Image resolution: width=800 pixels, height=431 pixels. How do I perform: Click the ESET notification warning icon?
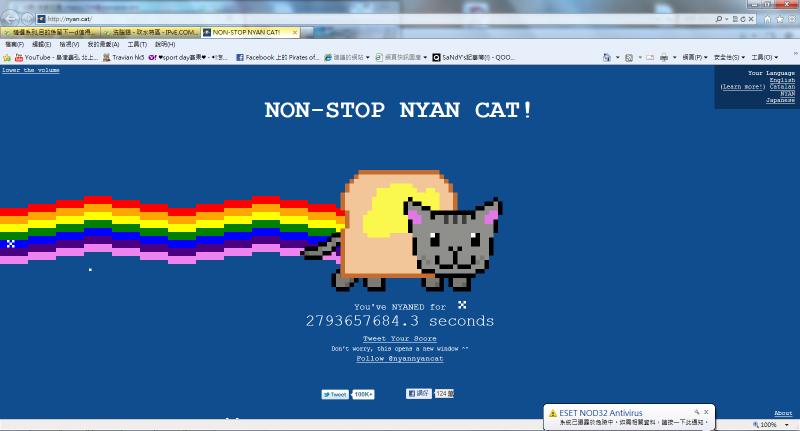click(553, 413)
